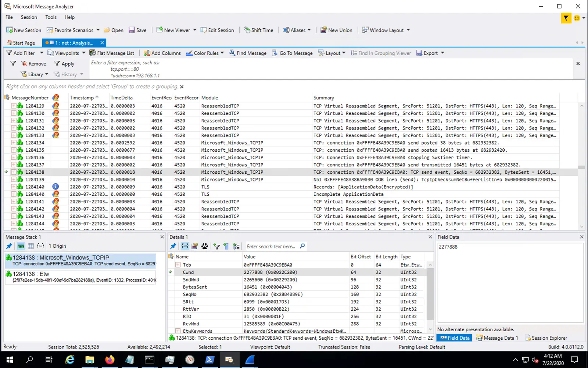Click the pin icon in Details panel
The width and height of the screenshot is (588, 368).
point(173,246)
